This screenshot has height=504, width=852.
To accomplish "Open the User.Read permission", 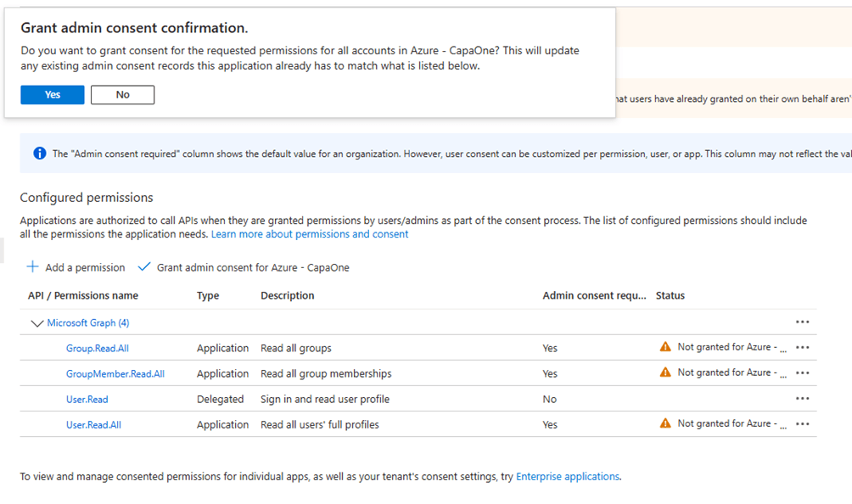I will click(87, 399).
